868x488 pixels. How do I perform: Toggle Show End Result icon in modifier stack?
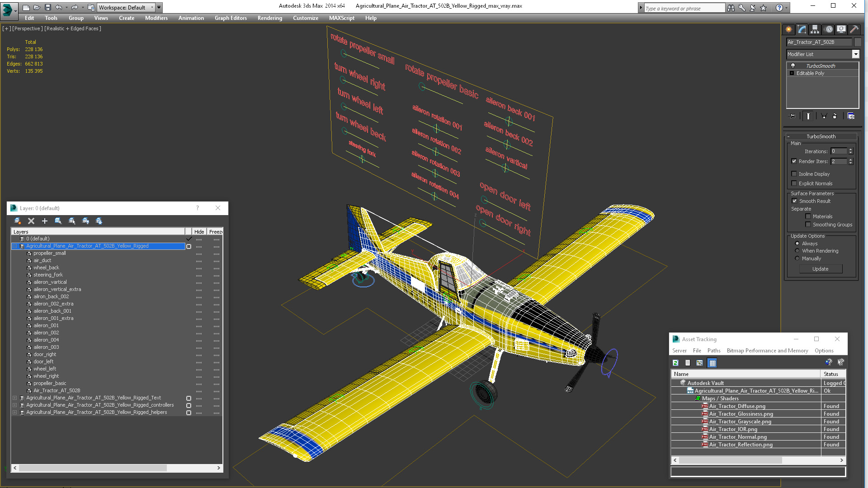click(x=808, y=116)
